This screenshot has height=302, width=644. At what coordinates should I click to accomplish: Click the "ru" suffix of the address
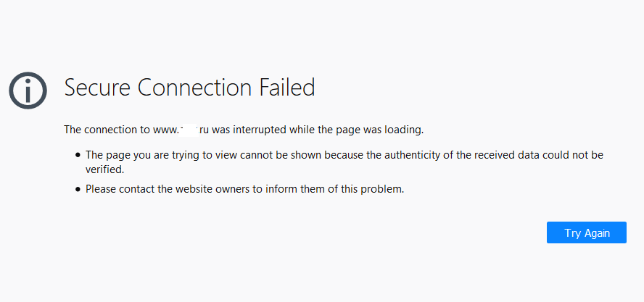click(204, 130)
